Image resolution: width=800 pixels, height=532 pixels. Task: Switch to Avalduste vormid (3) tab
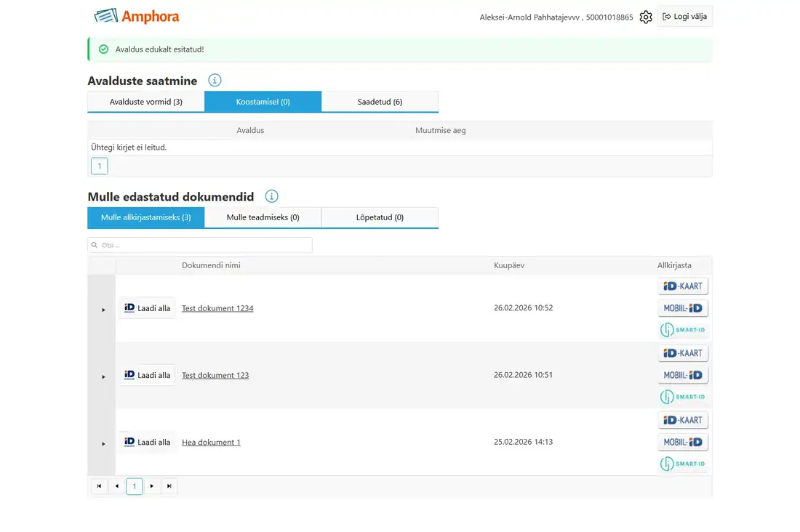[x=146, y=102]
